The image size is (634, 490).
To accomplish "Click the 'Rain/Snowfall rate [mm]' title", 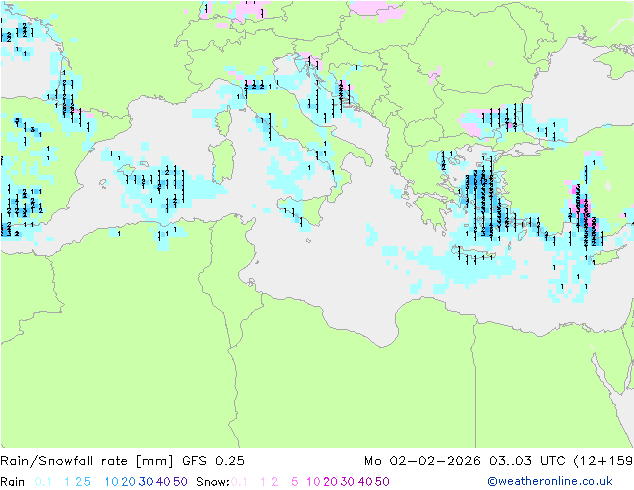I will click(87, 461).
